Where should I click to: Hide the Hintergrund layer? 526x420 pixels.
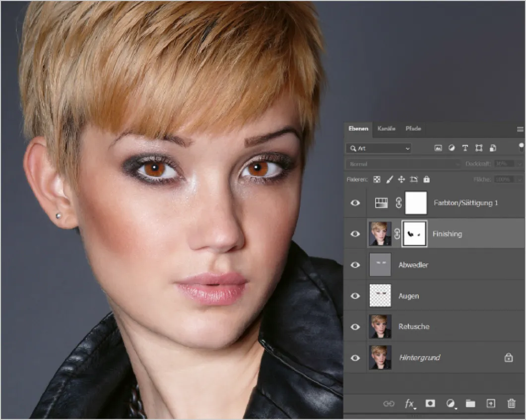click(355, 357)
